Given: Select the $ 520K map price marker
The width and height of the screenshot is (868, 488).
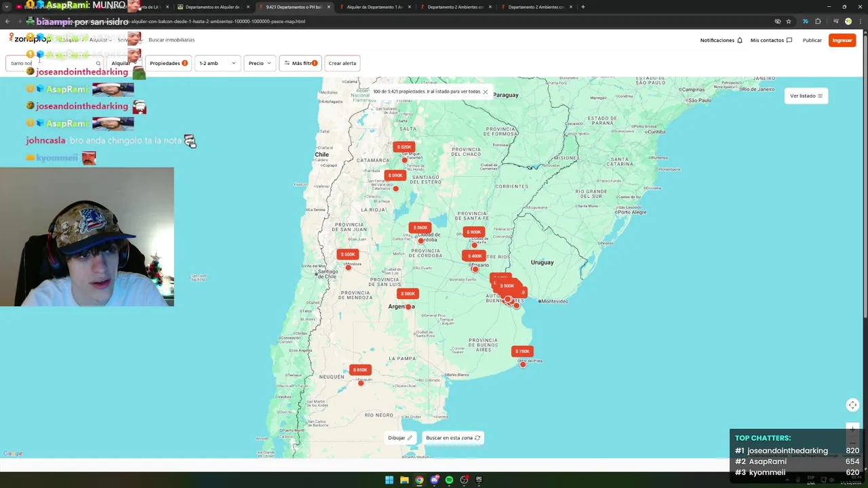Looking at the screenshot, I should pyautogui.click(x=403, y=146).
